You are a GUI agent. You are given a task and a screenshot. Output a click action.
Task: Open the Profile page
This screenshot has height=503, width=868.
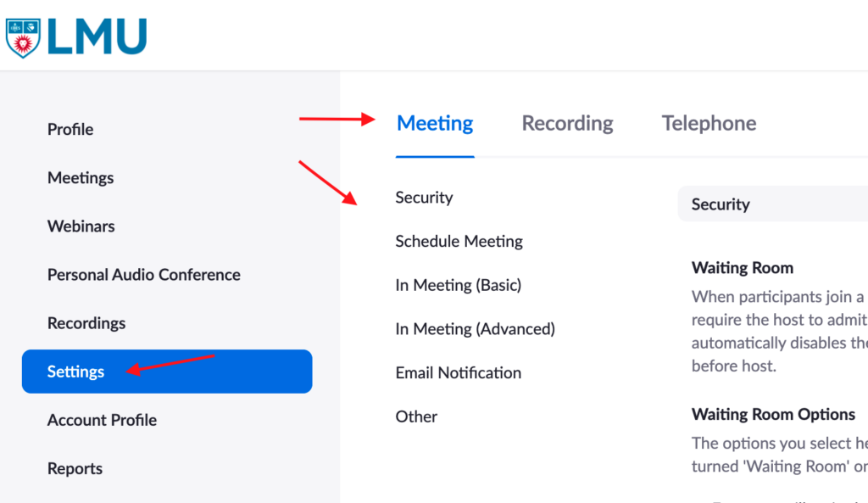[70, 129]
